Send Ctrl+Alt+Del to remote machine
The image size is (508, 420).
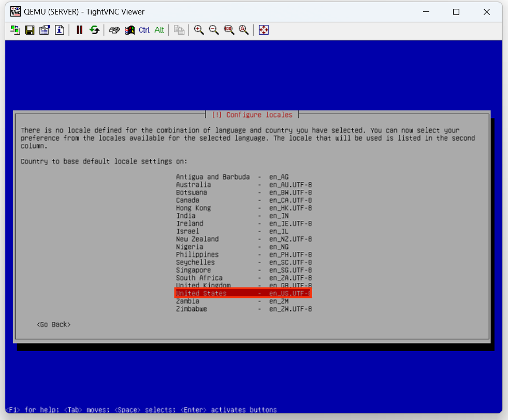(114, 30)
